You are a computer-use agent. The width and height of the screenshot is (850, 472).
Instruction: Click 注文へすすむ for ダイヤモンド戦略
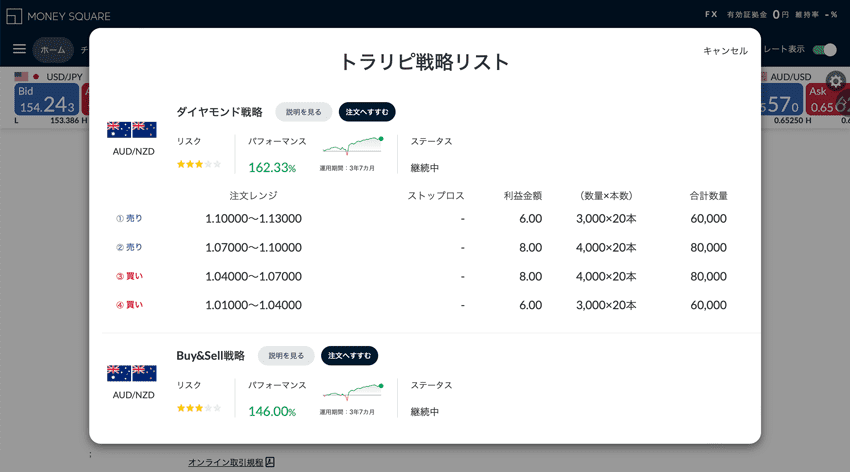pyautogui.click(x=367, y=112)
